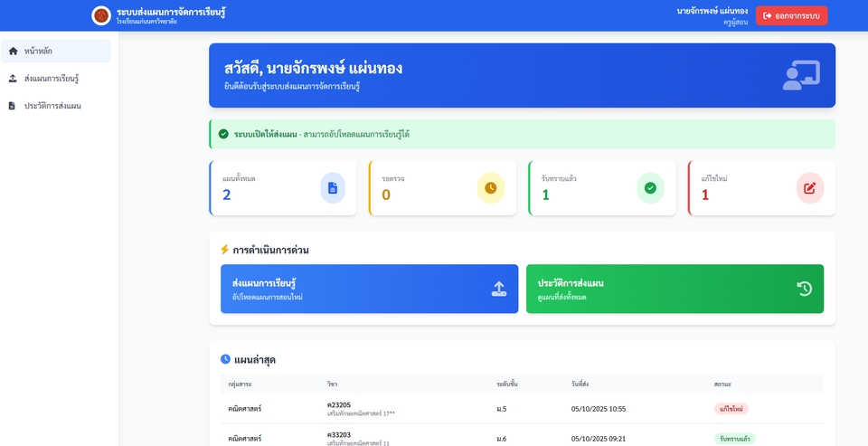
Task: Click the กลุ่มสาระ column header
Action: click(240, 384)
